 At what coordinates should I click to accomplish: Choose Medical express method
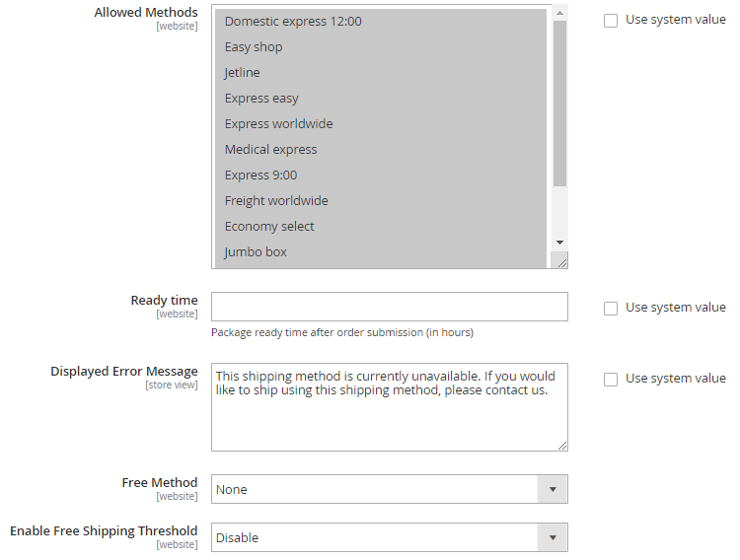click(270, 149)
